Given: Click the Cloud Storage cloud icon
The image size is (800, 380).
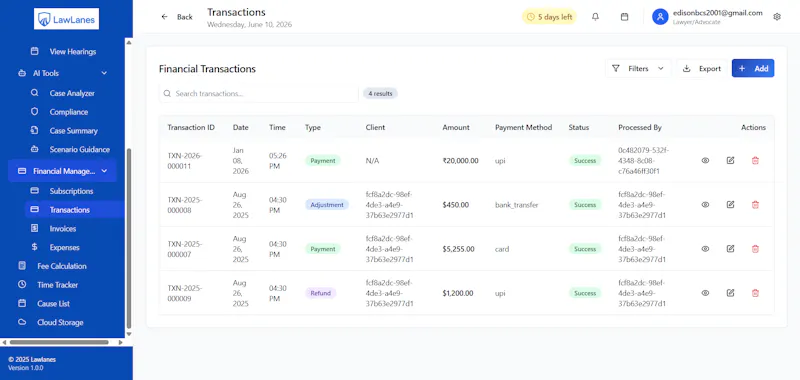Looking at the screenshot, I should click(22, 322).
